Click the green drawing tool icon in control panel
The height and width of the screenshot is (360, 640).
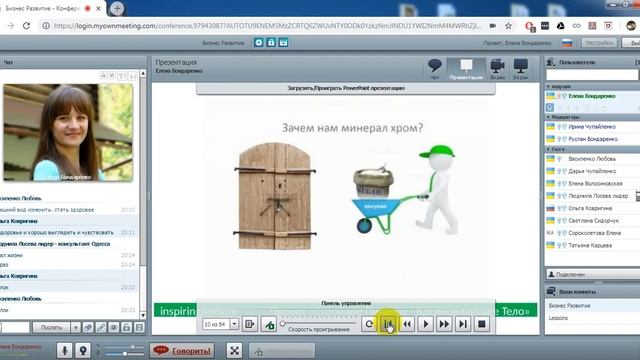269,324
